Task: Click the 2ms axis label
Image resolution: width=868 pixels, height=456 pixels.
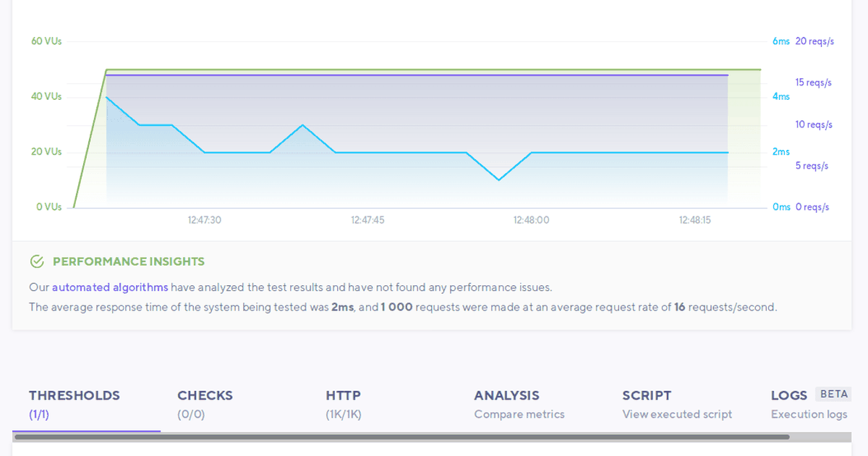Action: click(781, 152)
